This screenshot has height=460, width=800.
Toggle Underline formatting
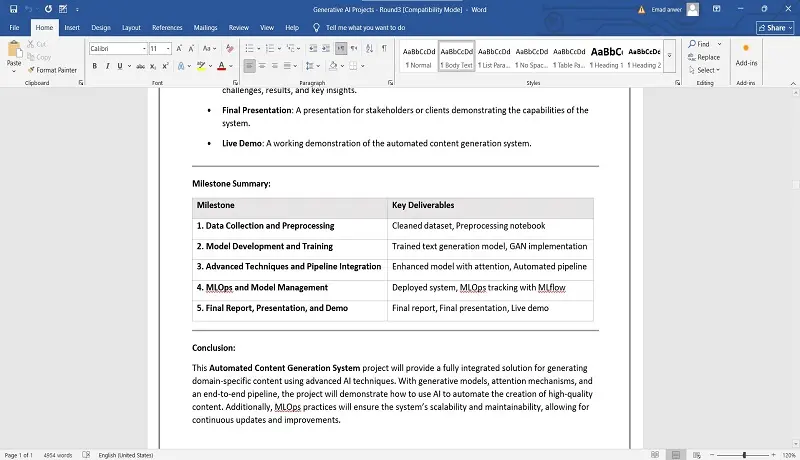coord(120,66)
